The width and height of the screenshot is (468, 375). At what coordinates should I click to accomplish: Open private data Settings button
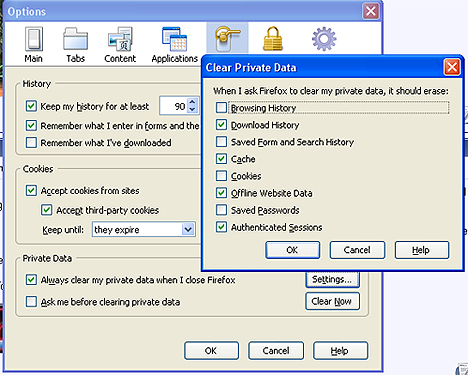332,279
